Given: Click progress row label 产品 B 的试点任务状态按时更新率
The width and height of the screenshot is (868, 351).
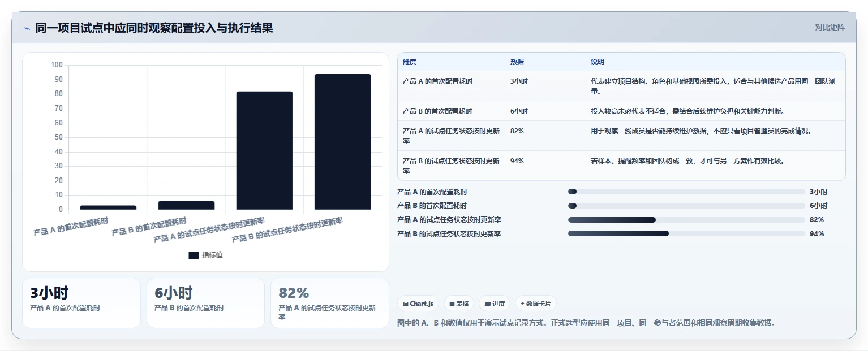Looking at the screenshot, I should click(449, 233).
